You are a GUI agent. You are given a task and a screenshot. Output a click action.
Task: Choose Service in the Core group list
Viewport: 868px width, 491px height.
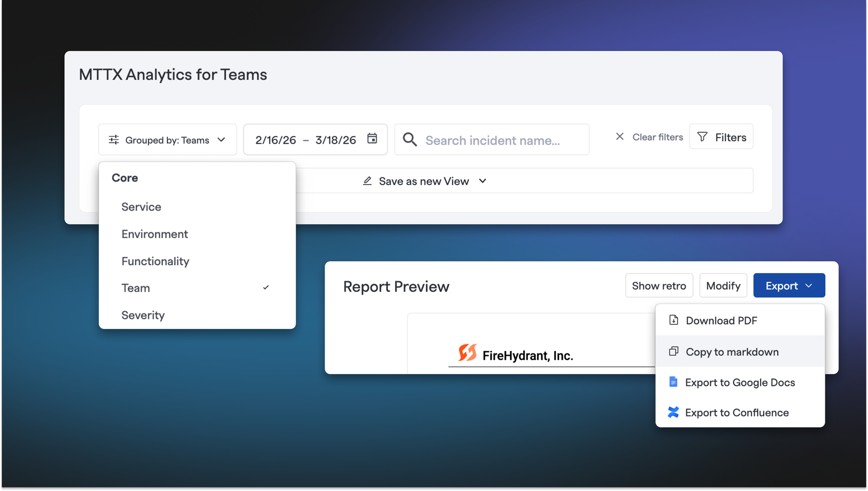141,207
